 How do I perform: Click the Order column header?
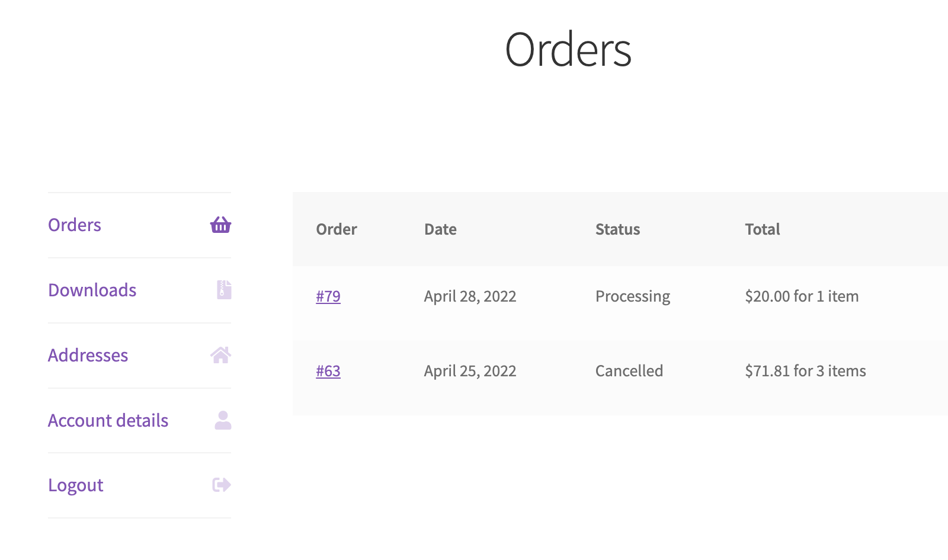[x=336, y=229]
